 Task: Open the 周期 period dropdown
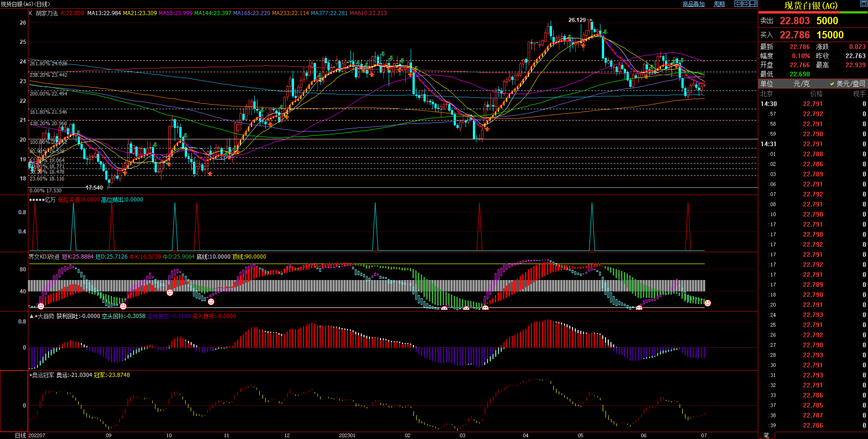coord(719,4)
